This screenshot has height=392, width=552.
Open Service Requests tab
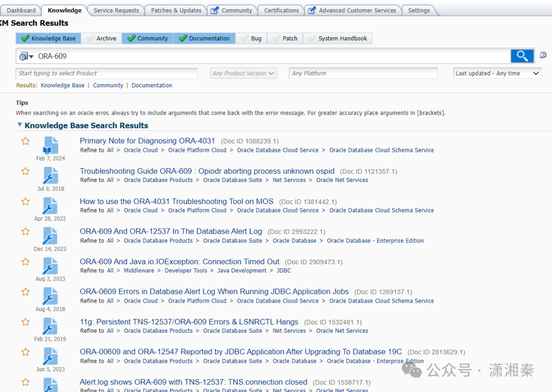point(116,10)
